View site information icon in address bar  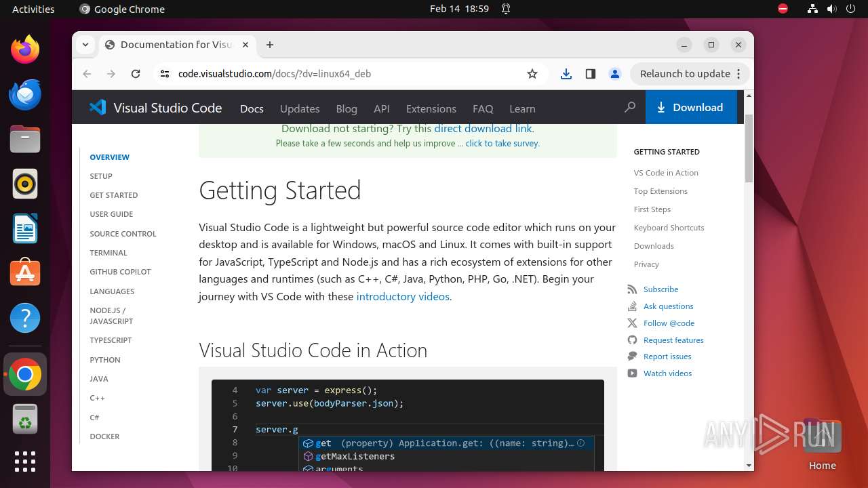tap(164, 74)
